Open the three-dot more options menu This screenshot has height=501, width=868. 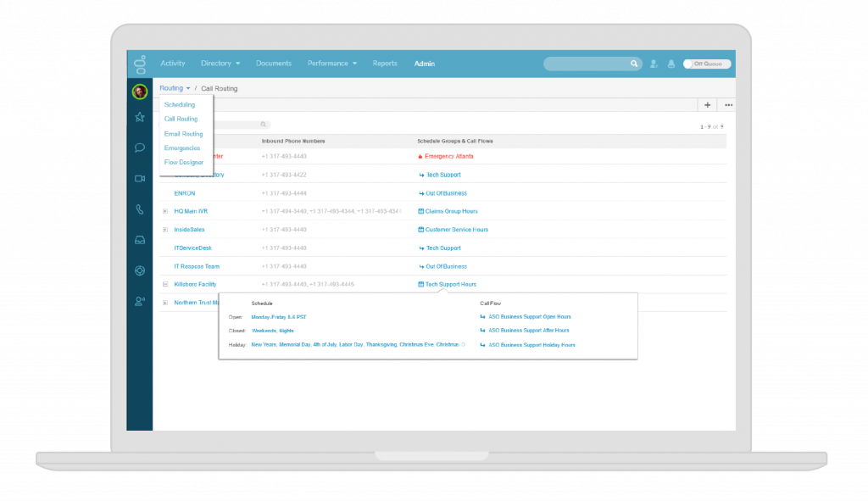pyautogui.click(x=728, y=105)
